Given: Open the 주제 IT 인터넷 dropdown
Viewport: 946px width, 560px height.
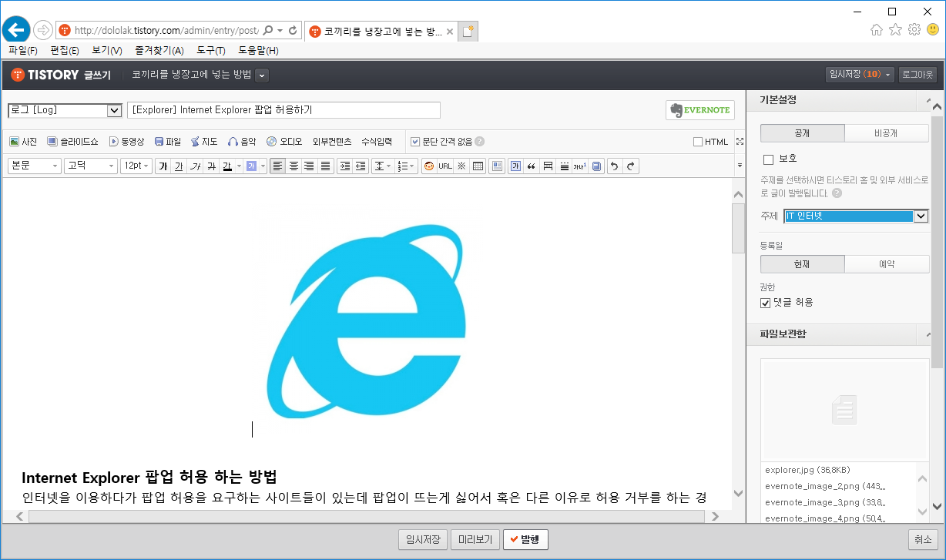Looking at the screenshot, I should 856,216.
